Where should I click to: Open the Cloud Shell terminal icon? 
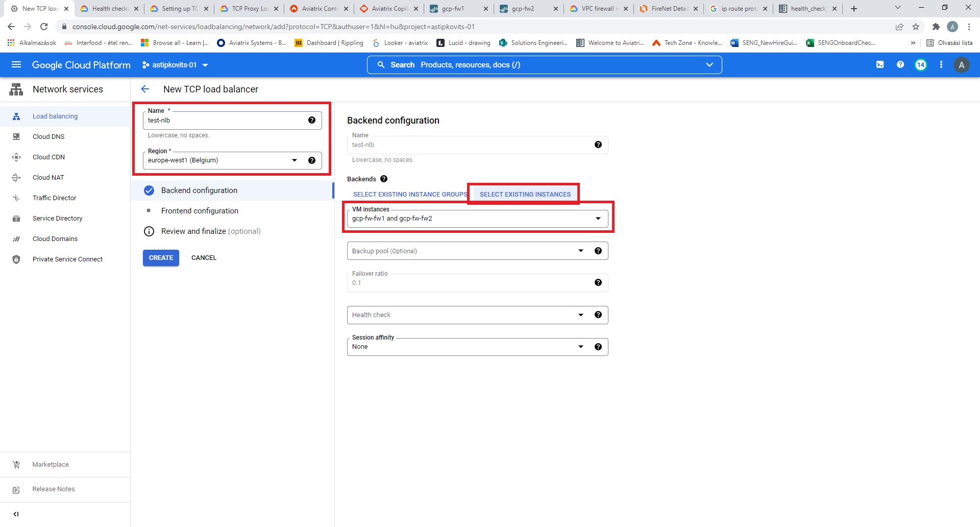coord(880,65)
